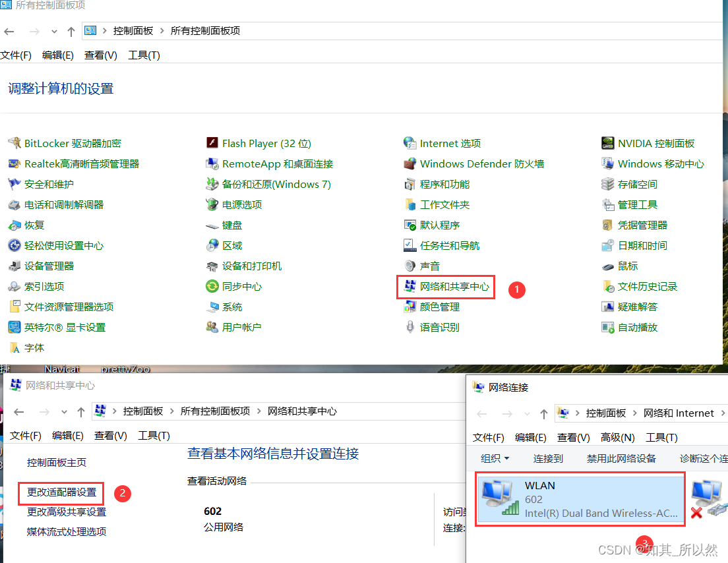Open 工具(T) menu in 网络和共享中心 window
The image size is (728, 563).
[x=154, y=435]
